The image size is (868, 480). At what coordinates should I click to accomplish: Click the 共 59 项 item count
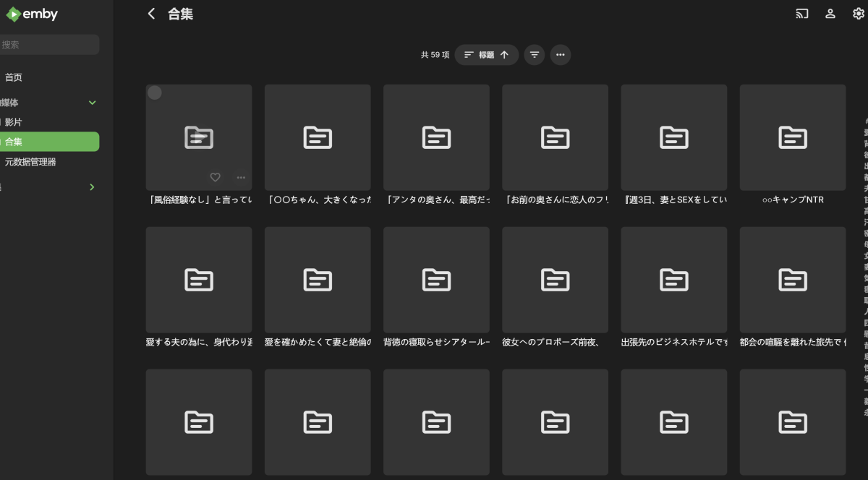tap(435, 55)
